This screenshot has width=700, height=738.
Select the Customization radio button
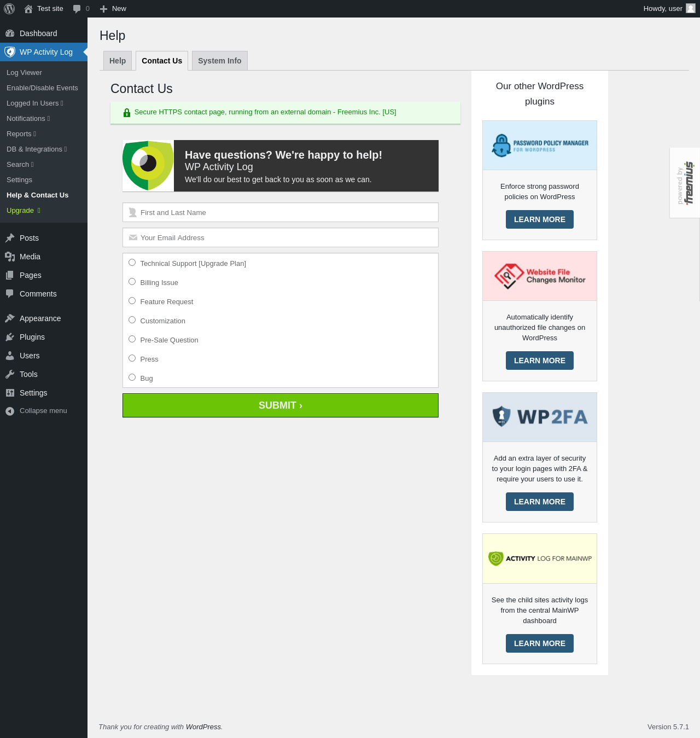click(x=132, y=320)
